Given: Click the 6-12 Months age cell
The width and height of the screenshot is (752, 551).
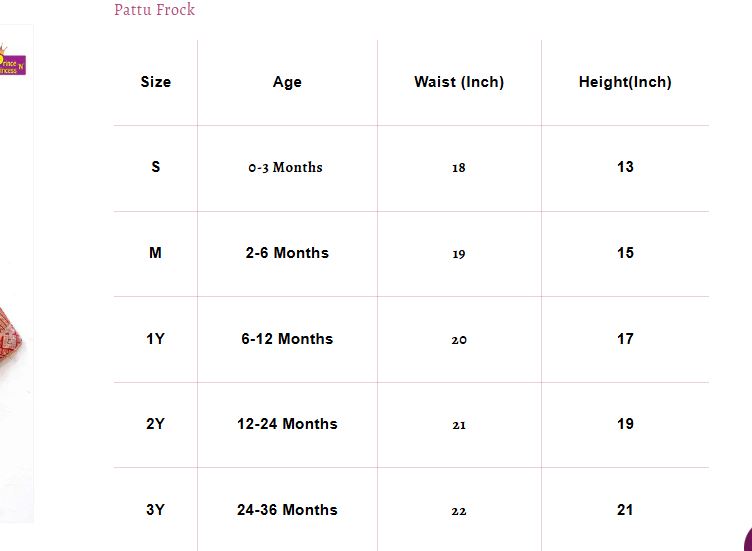Looking at the screenshot, I should (x=287, y=339).
